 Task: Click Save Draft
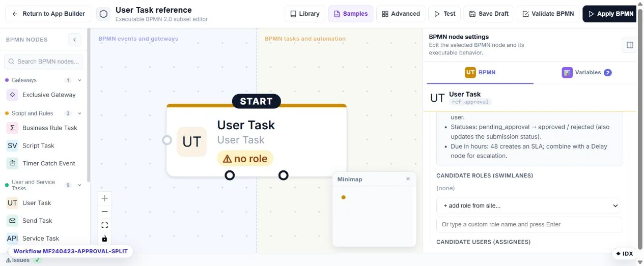[x=489, y=14]
